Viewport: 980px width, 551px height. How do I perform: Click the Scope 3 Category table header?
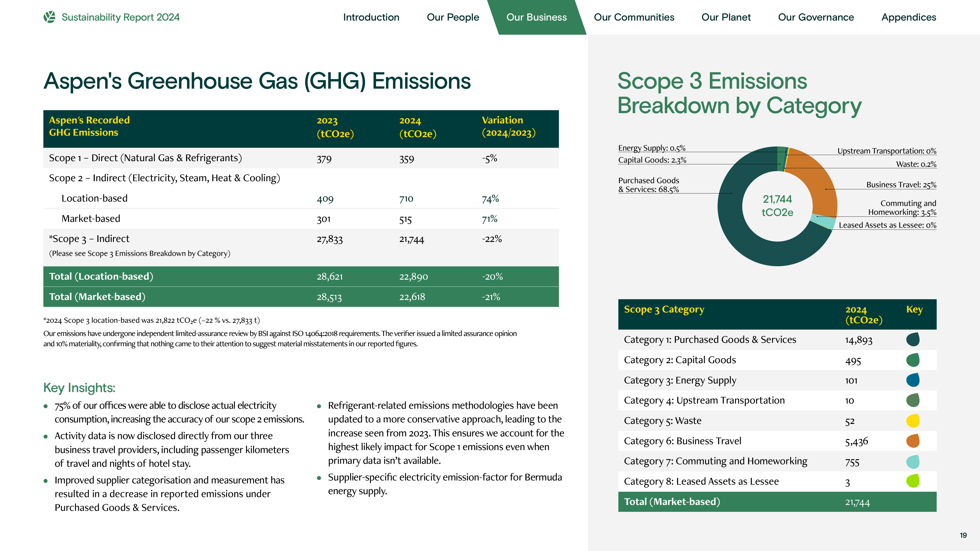[664, 310]
